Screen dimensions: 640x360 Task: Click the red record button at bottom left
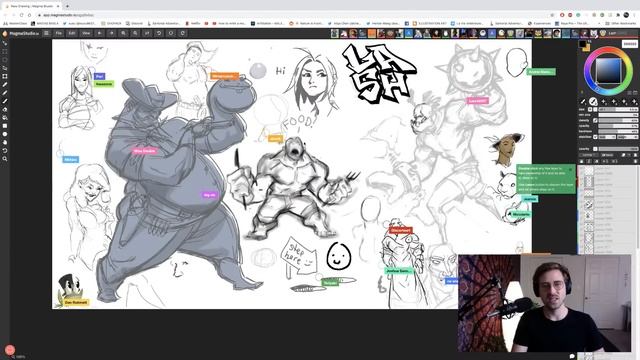tap(10, 350)
